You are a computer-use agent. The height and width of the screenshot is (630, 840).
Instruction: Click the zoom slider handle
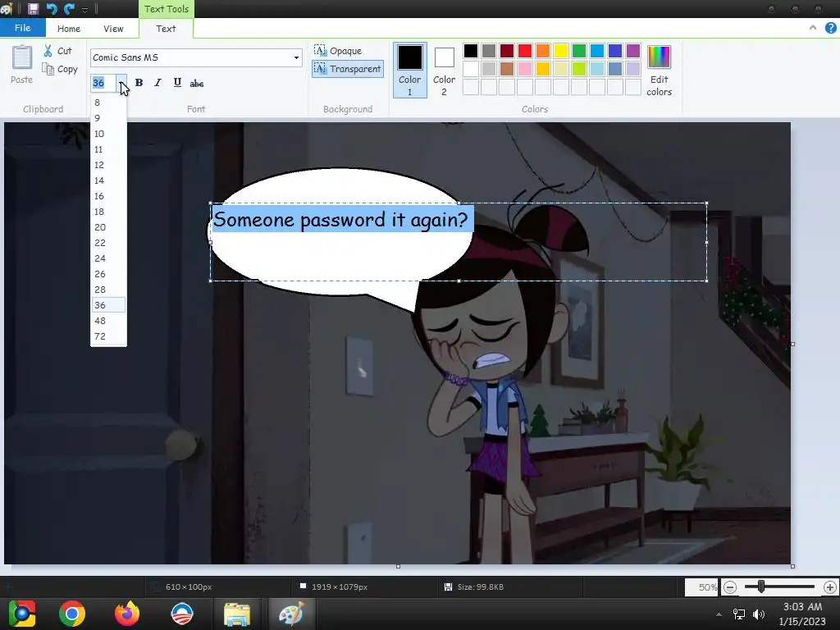pyautogui.click(x=761, y=587)
